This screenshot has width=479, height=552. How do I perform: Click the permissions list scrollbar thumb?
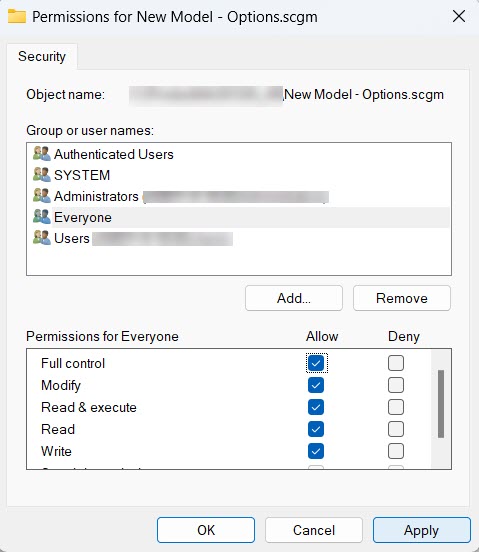click(441, 404)
